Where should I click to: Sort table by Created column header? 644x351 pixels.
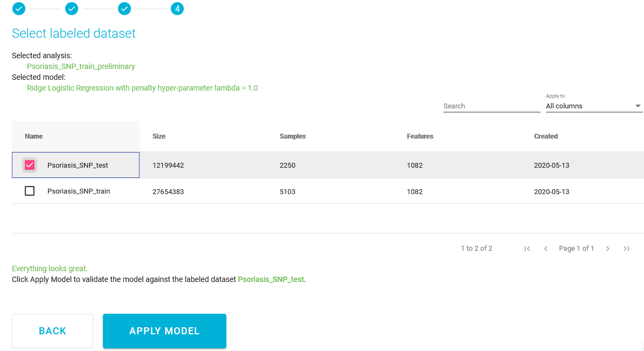point(546,136)
